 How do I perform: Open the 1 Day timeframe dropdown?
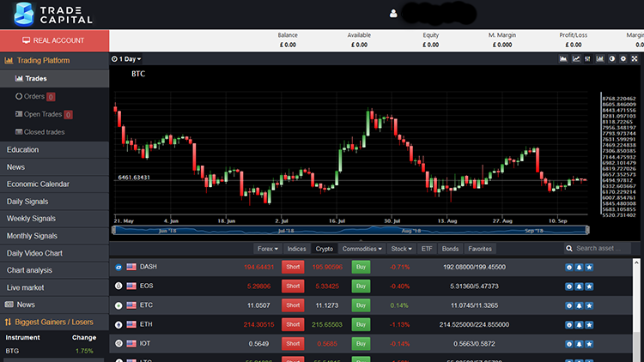(x=126, y=59)
